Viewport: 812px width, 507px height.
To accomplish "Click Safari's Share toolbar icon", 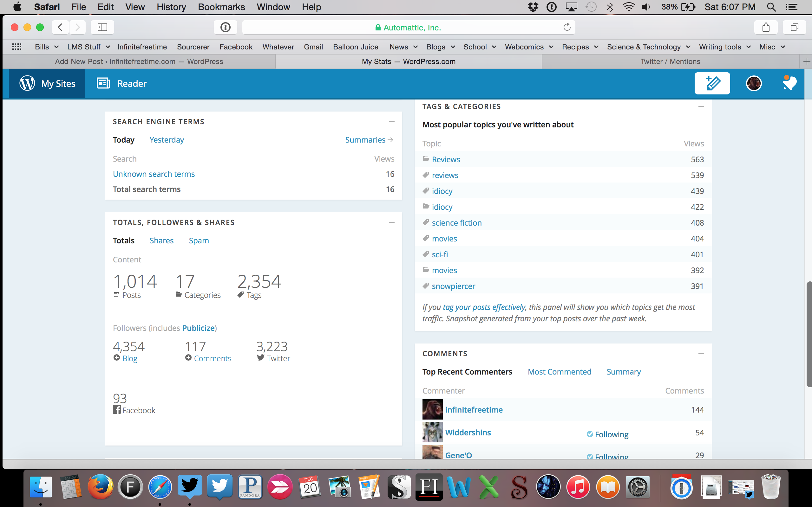I will click(x=766, y=27).
